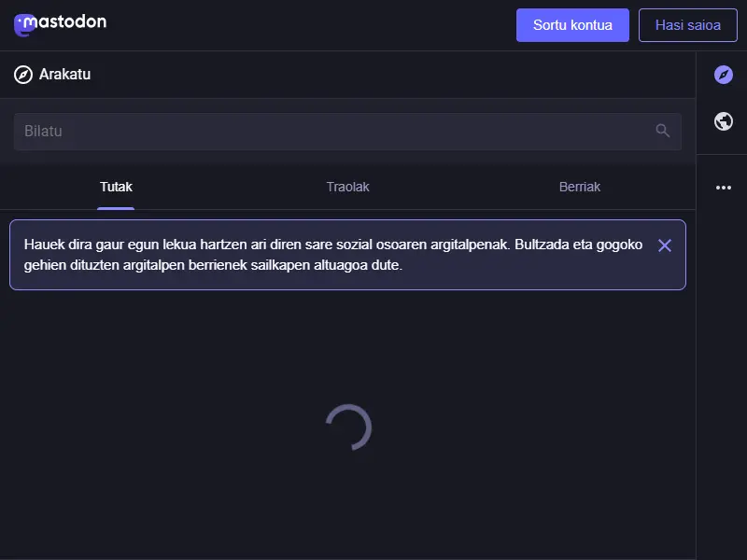Click the banner text starting "Hauek dira gaur"
The height and width of the screenshot is (560, 747).
point(333,255)
